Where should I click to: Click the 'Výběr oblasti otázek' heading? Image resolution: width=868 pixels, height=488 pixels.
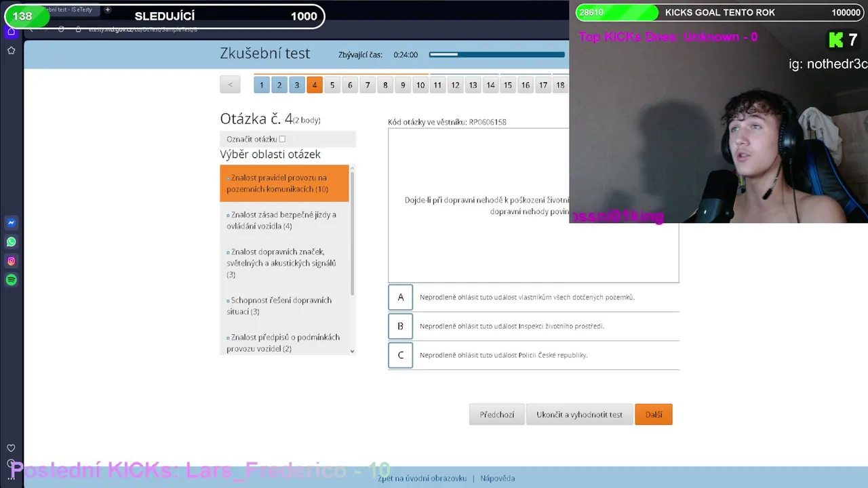270,155
